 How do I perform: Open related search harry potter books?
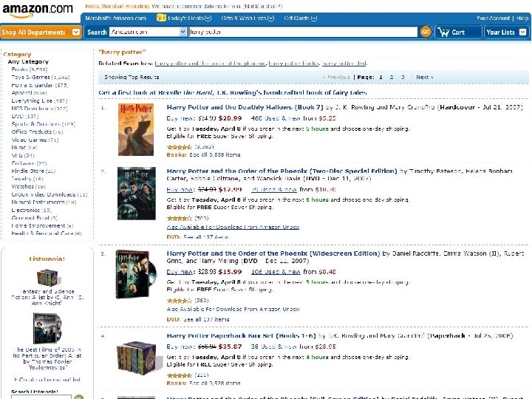point(293,63)
